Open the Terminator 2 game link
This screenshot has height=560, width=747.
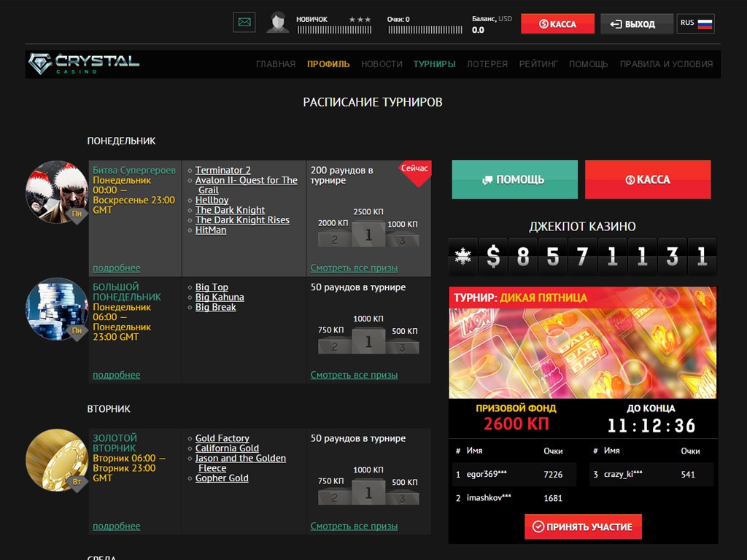click(x=222, y=170)
